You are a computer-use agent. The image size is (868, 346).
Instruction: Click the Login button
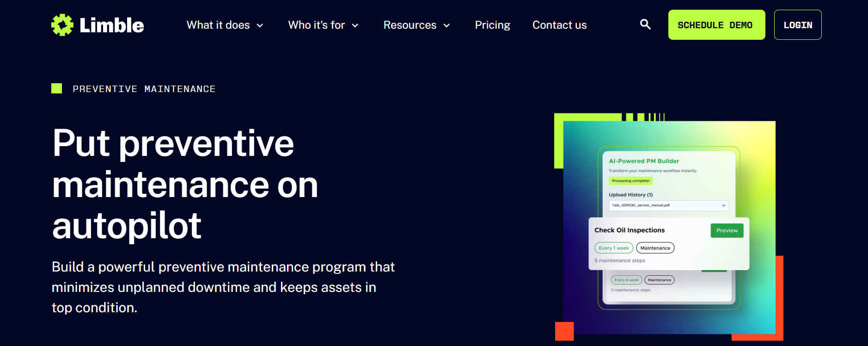[x=798, y=25]
